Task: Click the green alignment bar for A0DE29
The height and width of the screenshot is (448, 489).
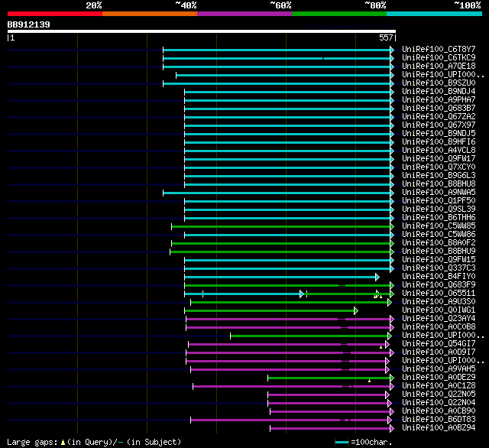Action: pyautogui.click(x=329, y=378)
